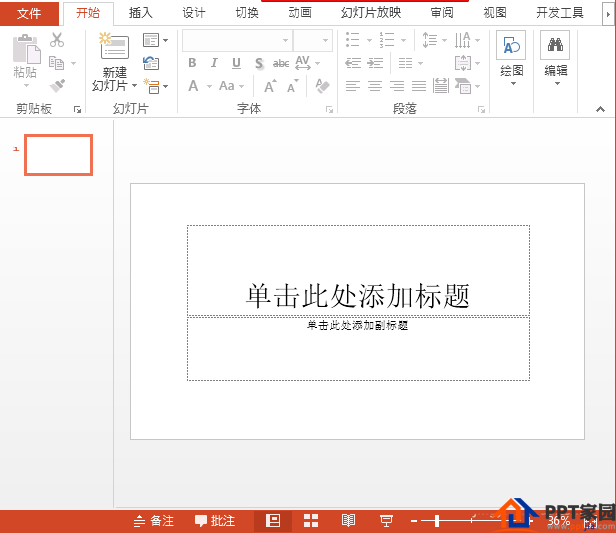
Task: Start slide show from status bar
Action: (387, 521)
